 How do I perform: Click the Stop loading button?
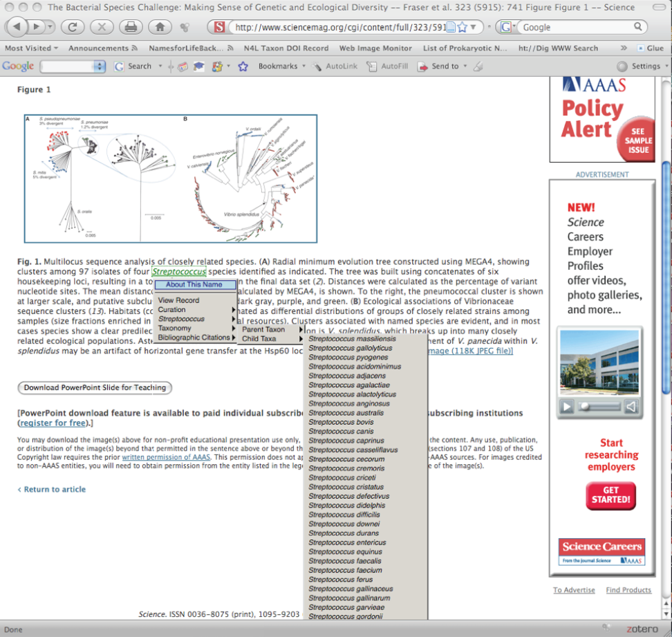(102, 27)
